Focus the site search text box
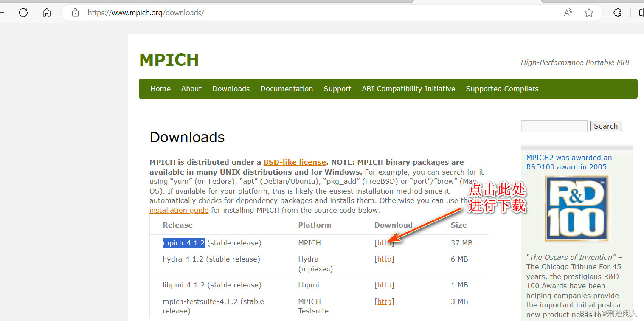 point(554,126)
